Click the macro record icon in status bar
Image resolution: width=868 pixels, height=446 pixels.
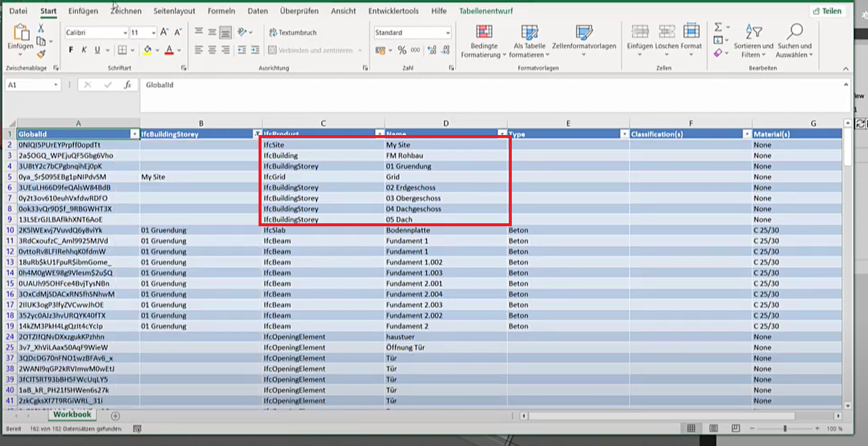click(x=137, y=428)
